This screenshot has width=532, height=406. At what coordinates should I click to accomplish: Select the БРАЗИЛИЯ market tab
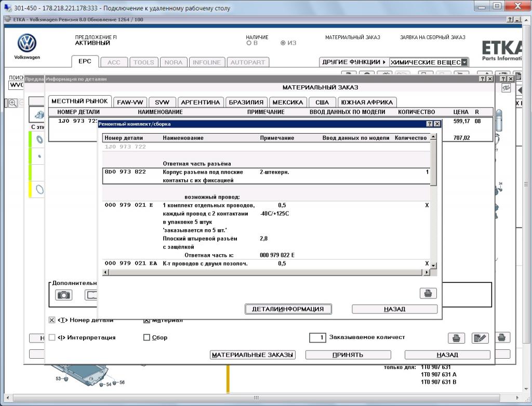246,102
